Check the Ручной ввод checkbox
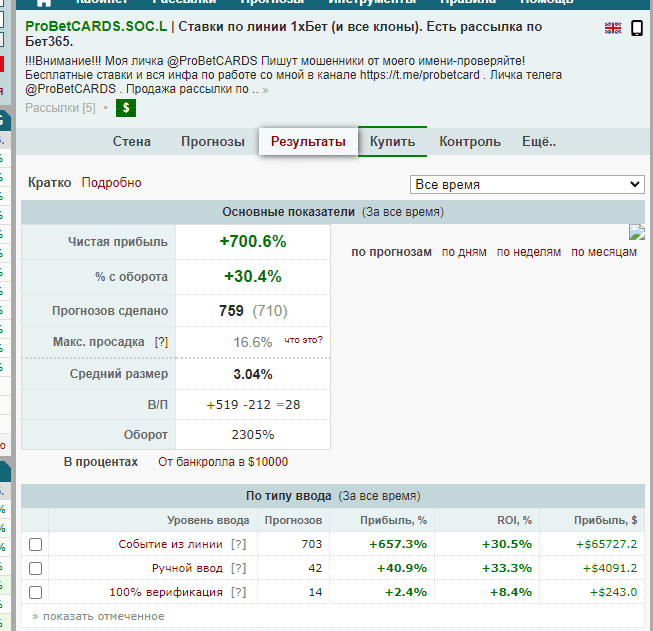 tap(35, 568)
